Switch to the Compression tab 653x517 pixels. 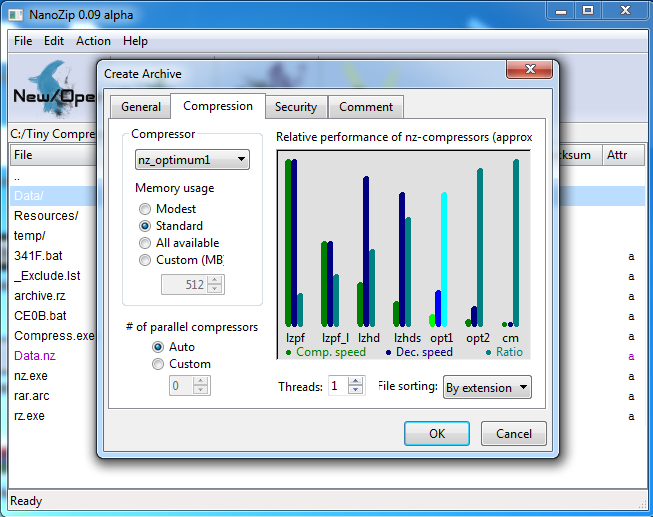[x=218, y=106]
